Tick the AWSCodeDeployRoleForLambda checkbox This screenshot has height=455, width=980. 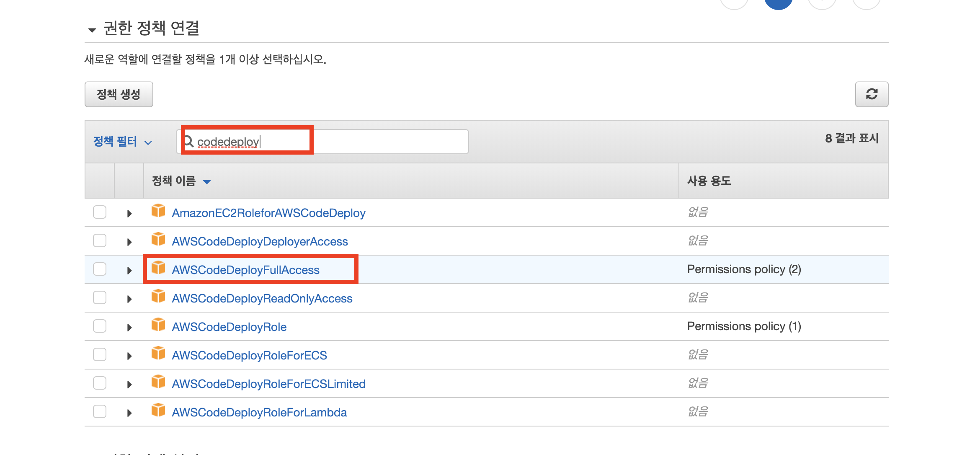[100, 411]
